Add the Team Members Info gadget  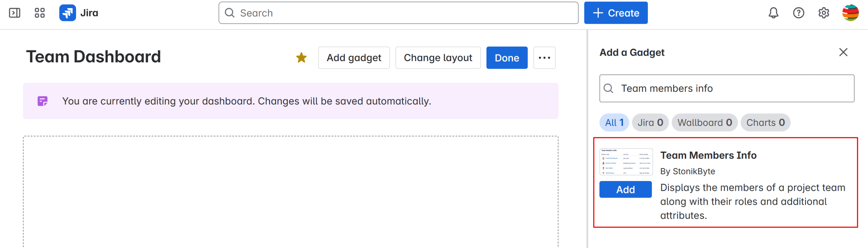click(x=625, y=190)
